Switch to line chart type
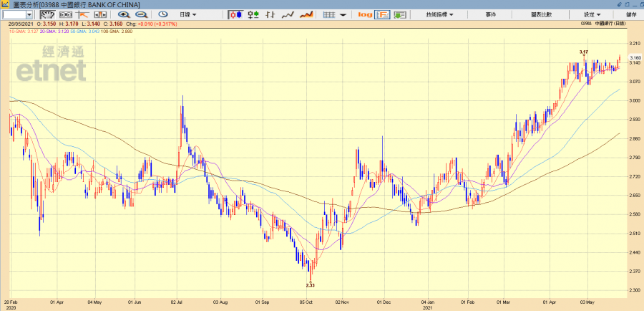 (x=288, y=14)
